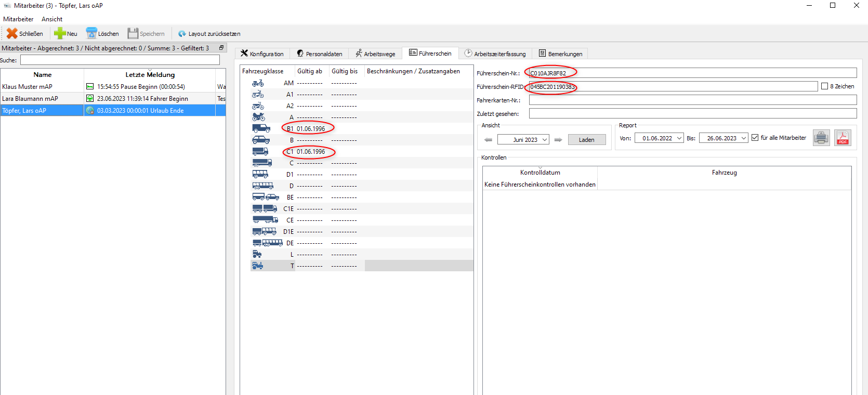Uncheck für alle Mitarbeiter
Image resolution: width=868 pixels, height=395 pixels.
(x=755, y=138)
